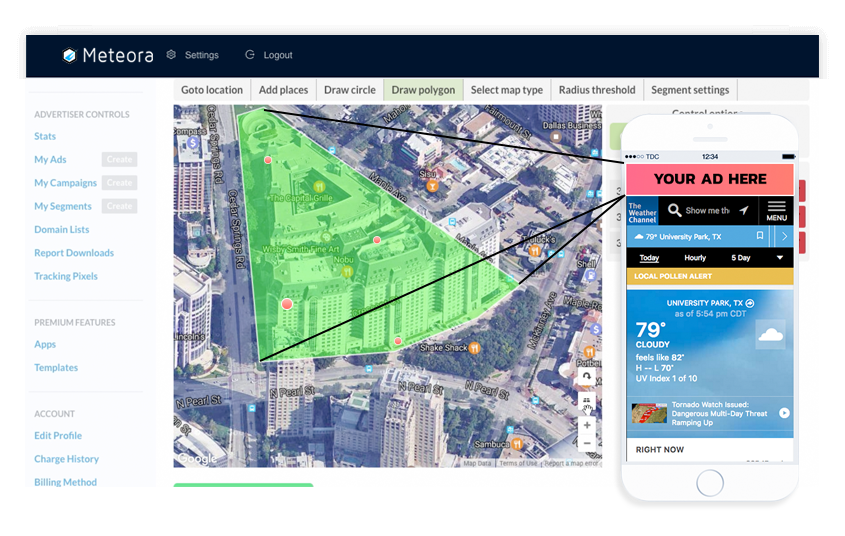The height and width of the screenshot is (536, 845).
Task: Zoom in on the map with plus
Action: coord(587,425)
